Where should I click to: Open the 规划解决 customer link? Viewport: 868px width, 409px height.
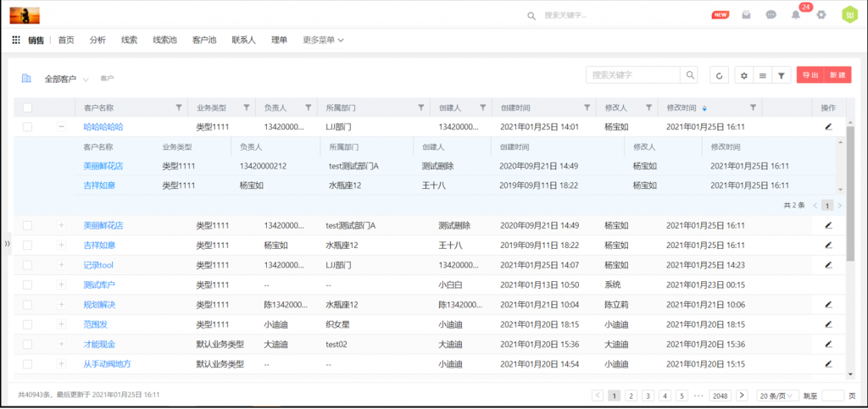(99, 305)
